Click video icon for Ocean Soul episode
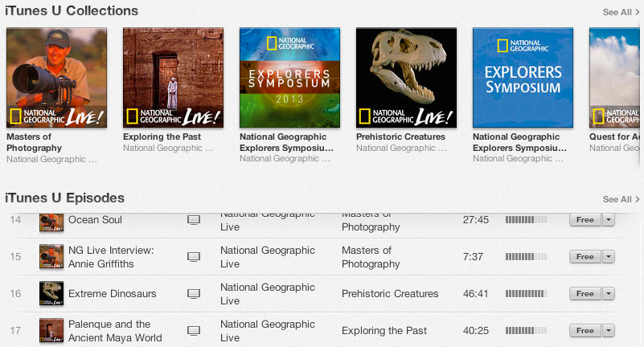 (x=193, y=219)
